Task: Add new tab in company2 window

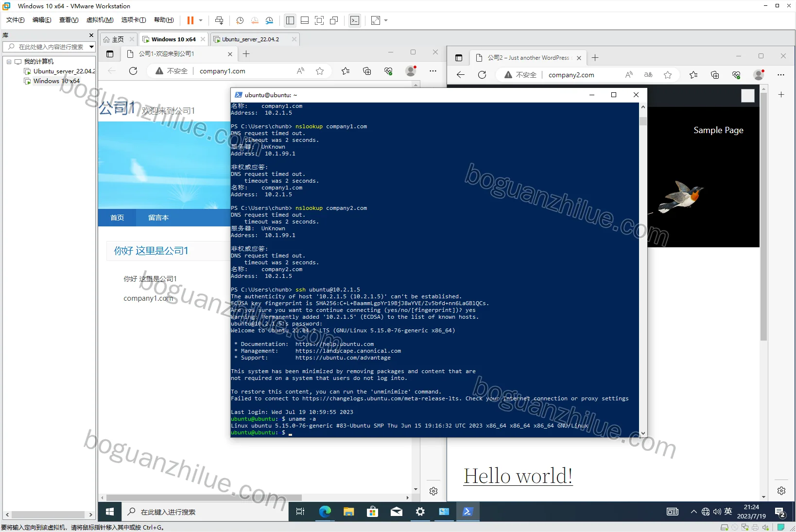Action: [x=595, y=58]
